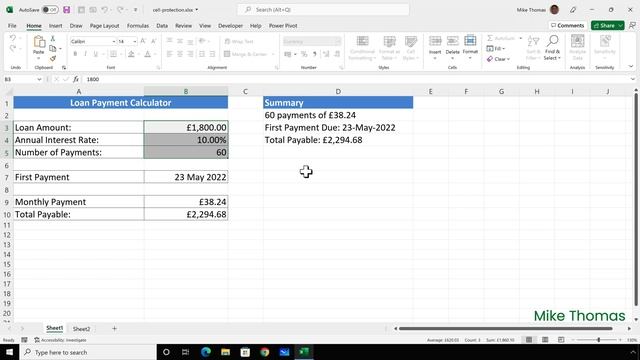Open the Calibri font name dropdown

113,42
